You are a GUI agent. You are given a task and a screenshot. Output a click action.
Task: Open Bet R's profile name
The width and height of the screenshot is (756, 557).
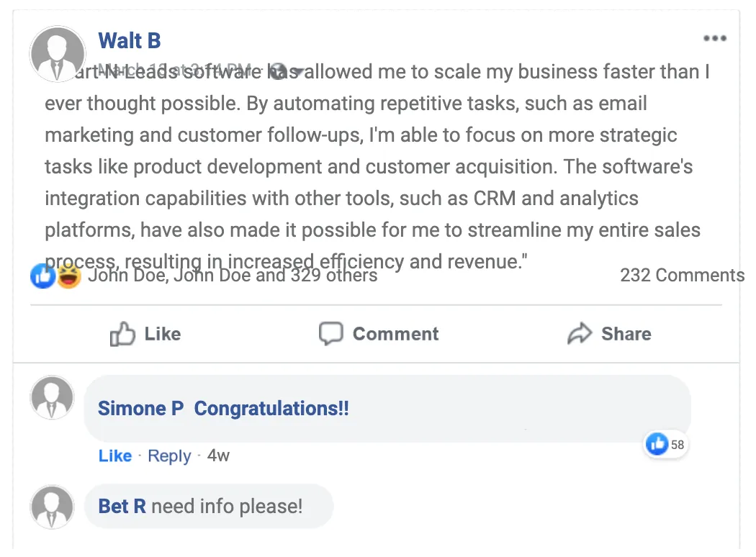[122, 507]
